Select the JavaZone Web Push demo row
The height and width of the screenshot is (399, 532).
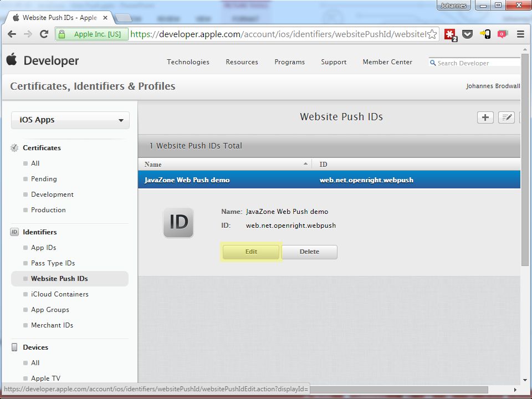[329, 180]
